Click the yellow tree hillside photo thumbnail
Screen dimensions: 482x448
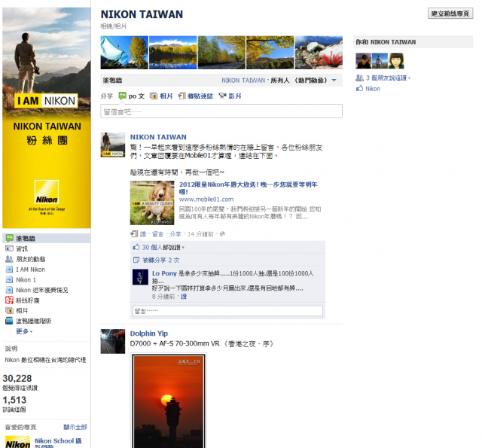pos(270,52)
